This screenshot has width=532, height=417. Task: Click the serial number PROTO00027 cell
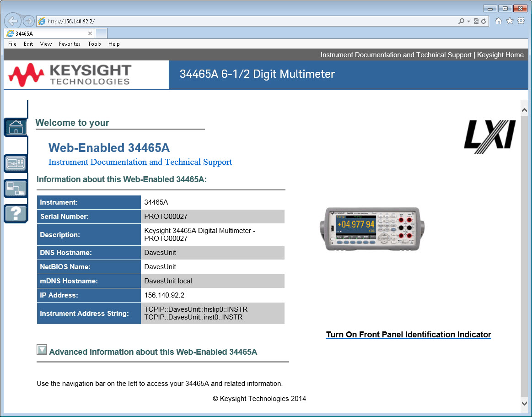[x=213, y=217]
